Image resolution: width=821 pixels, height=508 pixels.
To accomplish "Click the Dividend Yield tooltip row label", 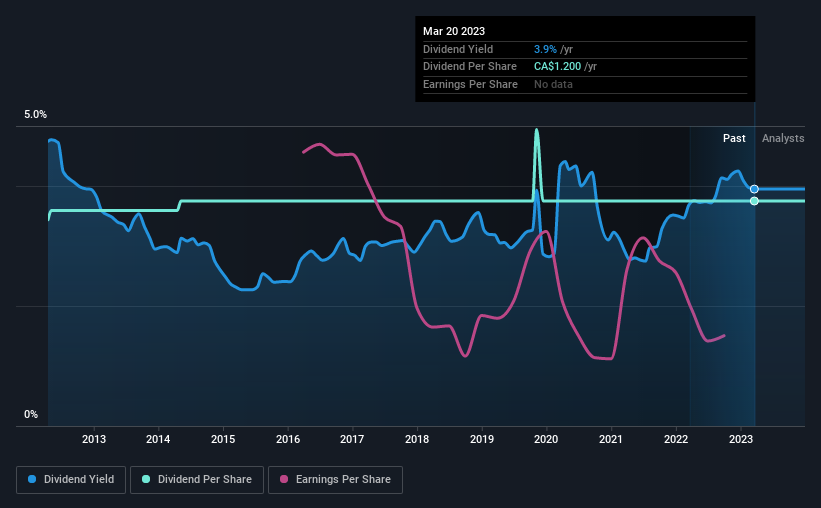I will tap(458, 49).
